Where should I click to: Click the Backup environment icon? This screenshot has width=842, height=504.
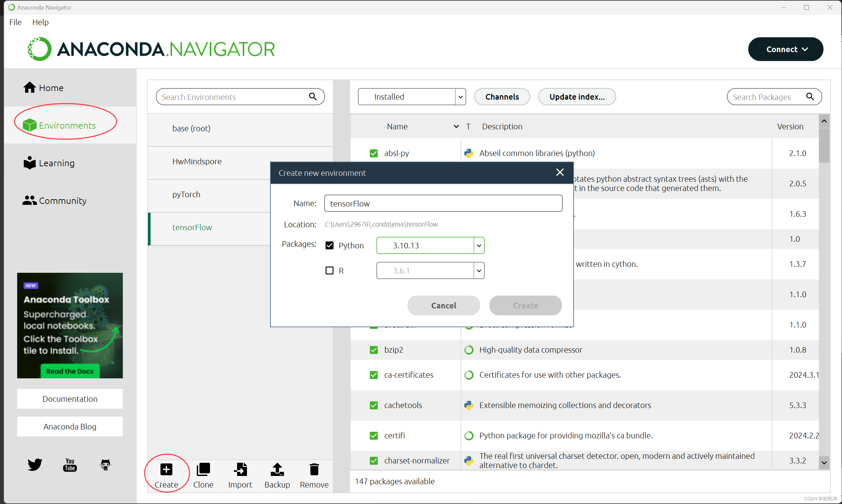coord(277,470)
